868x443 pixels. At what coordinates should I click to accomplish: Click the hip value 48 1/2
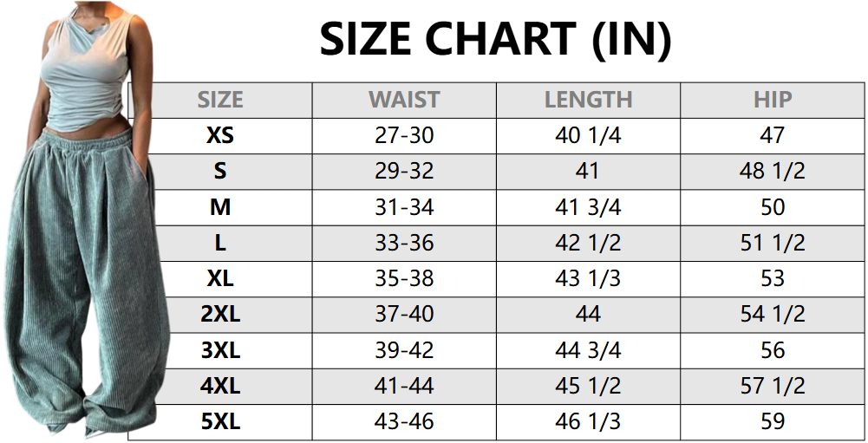click(773, 171)
